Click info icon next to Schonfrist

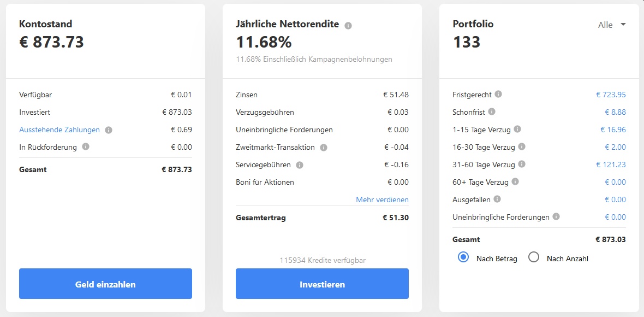click(x=492, y=111)
